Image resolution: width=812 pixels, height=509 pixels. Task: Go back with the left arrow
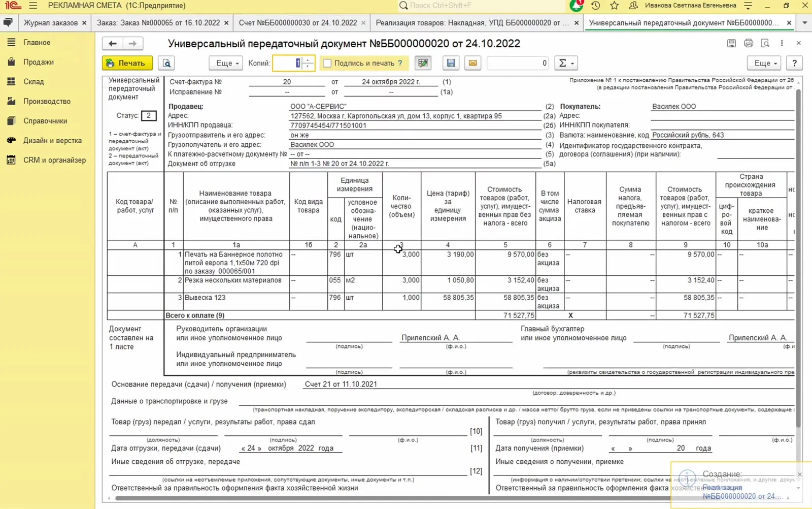point(113,43)
